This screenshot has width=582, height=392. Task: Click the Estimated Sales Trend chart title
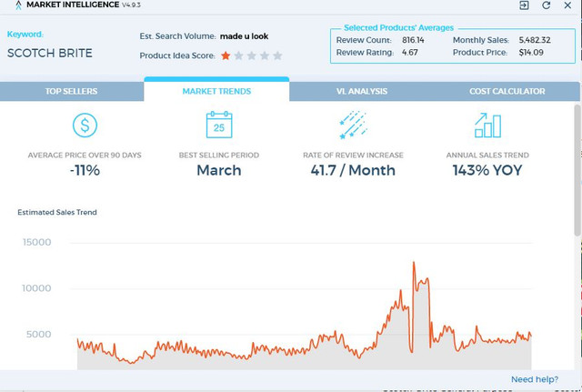pos(57,212)
